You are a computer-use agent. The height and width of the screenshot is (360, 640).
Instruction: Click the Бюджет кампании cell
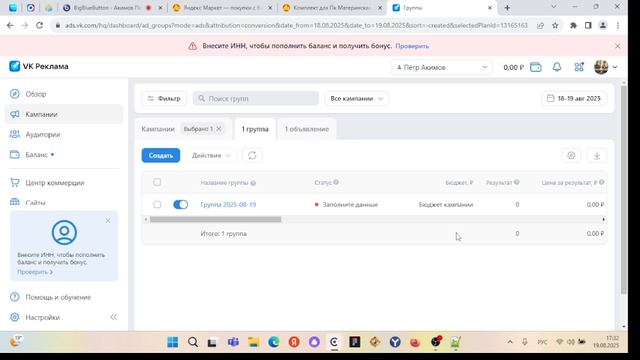coord(446,204)
